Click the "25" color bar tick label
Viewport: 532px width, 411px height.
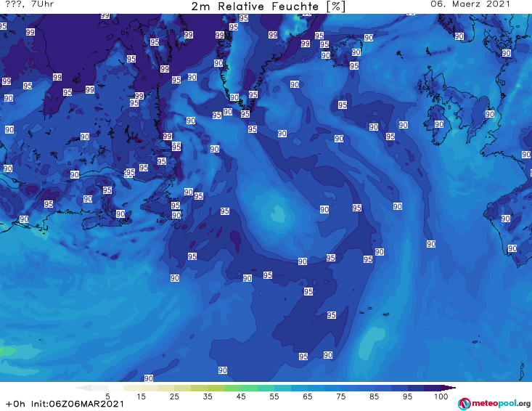[174, 396]
